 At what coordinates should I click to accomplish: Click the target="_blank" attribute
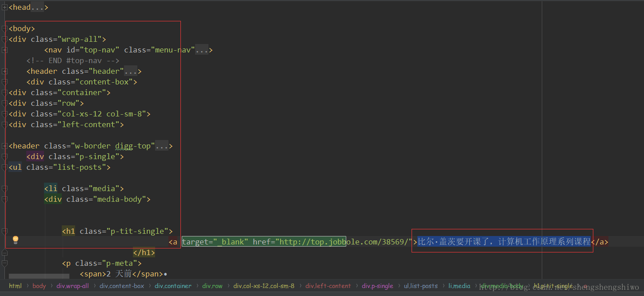point(215,242)
